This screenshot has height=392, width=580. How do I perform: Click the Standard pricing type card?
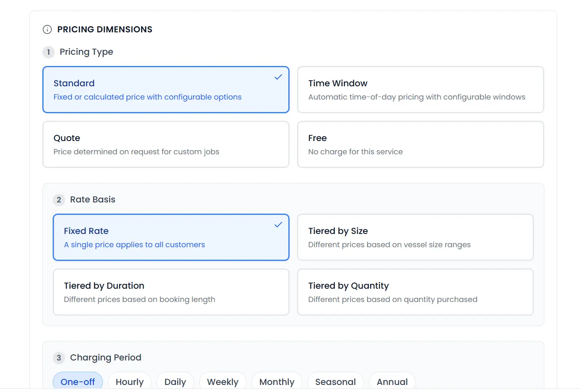point(166,89)
